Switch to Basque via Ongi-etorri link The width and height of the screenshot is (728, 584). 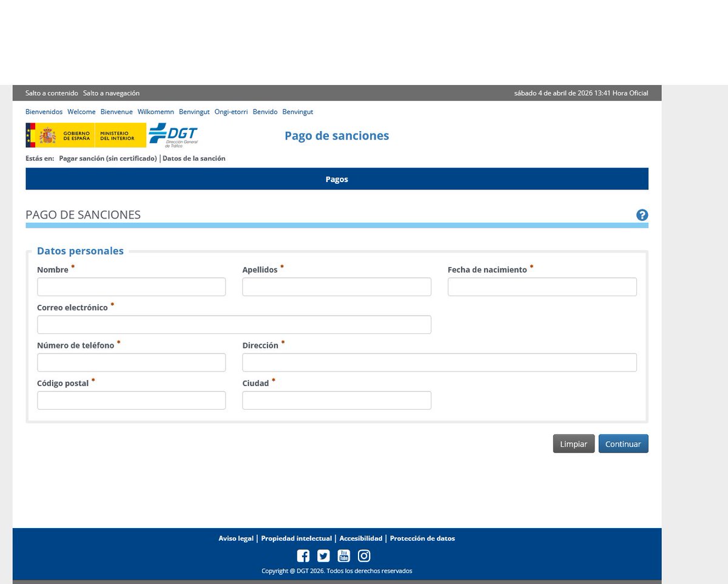[x=231, y=112]
